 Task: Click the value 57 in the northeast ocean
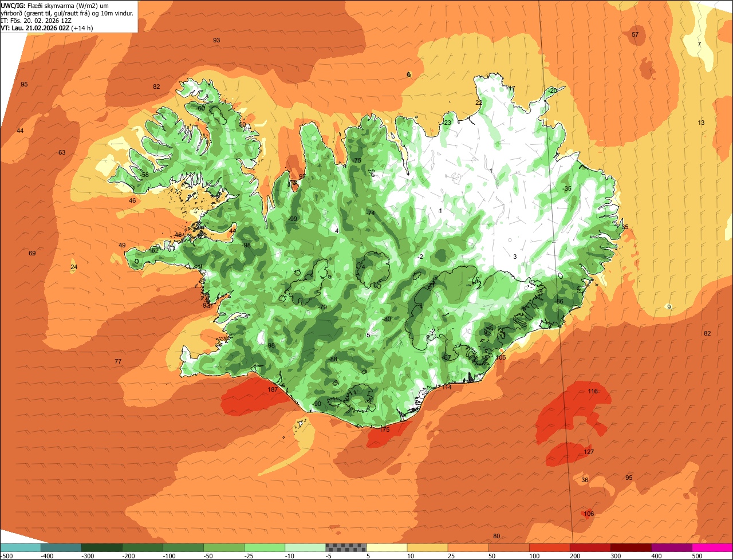[635, 35]
